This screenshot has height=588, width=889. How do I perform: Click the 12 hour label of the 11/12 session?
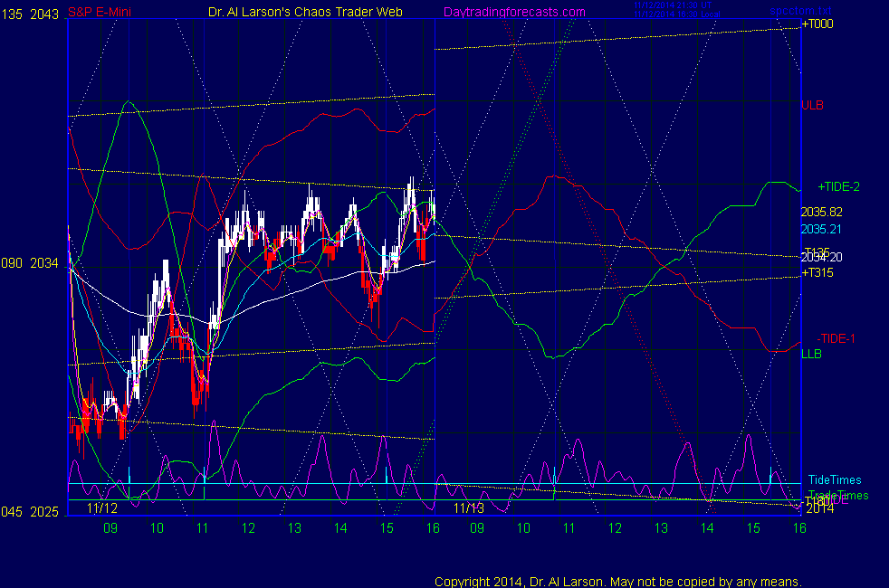click(248, 528)
